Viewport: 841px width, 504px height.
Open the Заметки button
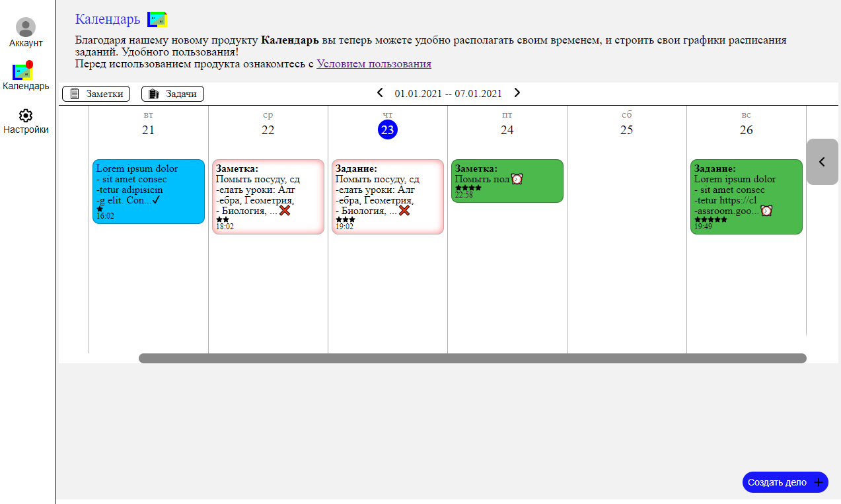pyautogui.click(x=96, y=94)
